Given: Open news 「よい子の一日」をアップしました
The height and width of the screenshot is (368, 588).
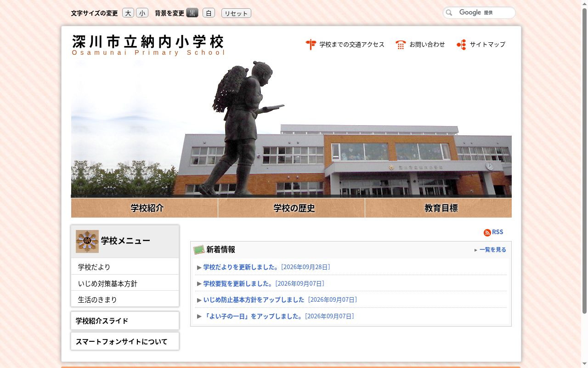Looking at the screenshot, I should (253, 316).
